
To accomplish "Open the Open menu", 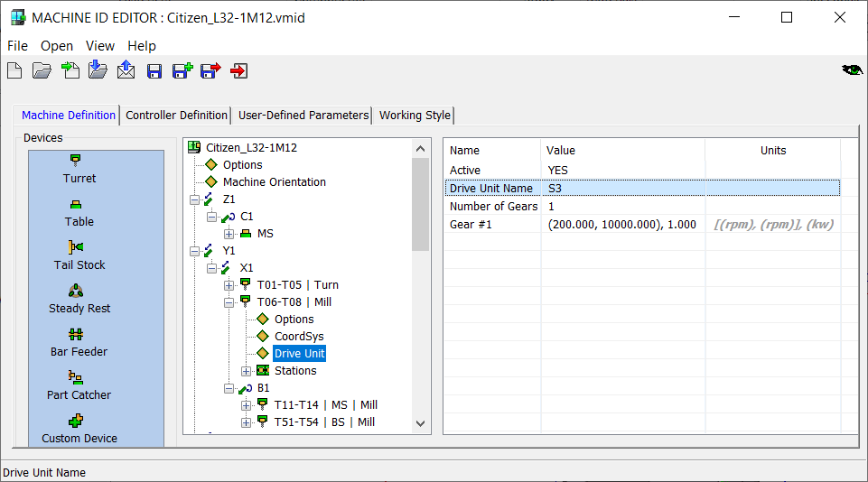I will point(57,46).
